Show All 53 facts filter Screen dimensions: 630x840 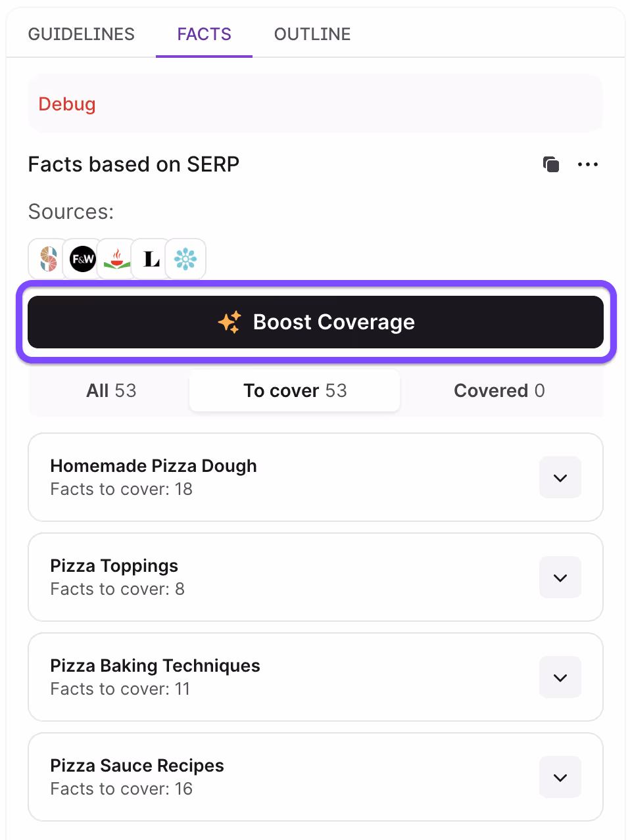[x=111, y=390]
